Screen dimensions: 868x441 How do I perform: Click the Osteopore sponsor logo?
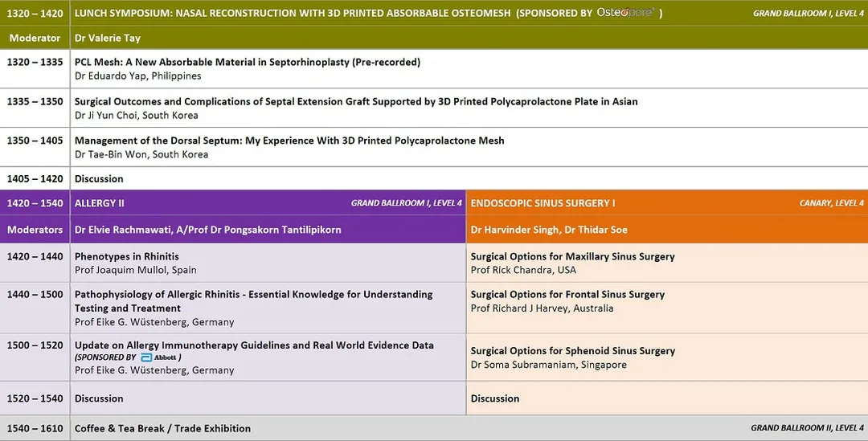pyautogui.click(x=625, y=12)
